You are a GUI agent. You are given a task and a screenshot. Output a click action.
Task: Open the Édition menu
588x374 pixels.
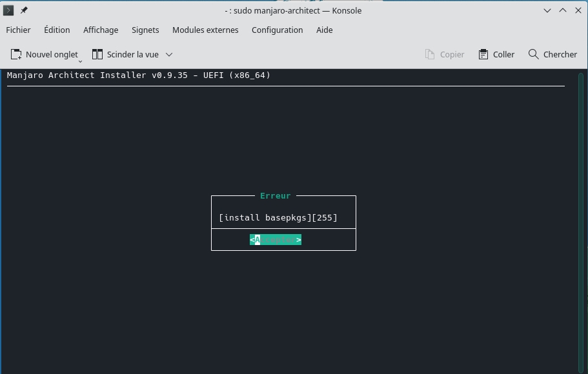(x=57, y=30)
